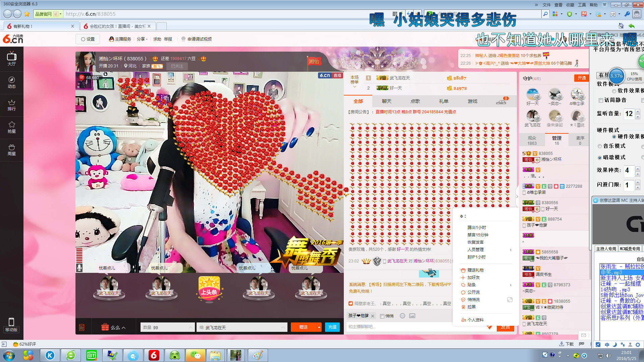Click the 举报 report link
Viewport: 644px width, 362px height.
click(168, 39)
